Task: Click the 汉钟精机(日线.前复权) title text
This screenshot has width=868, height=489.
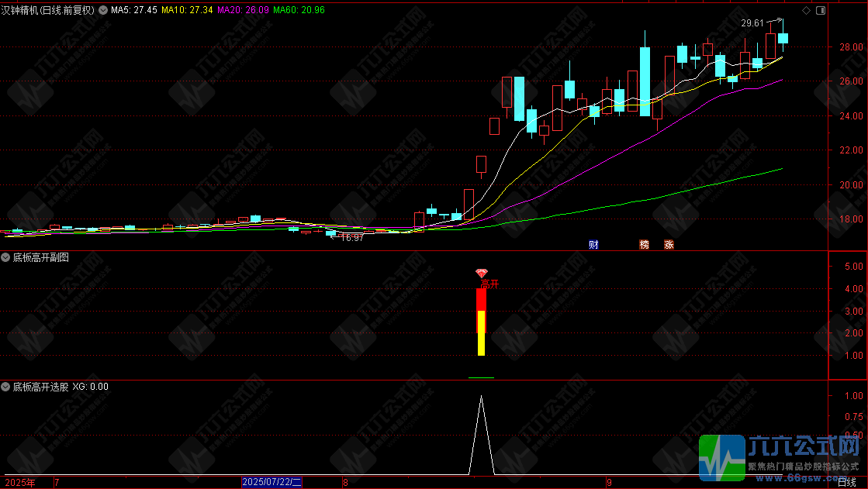Action: (48, 10)
